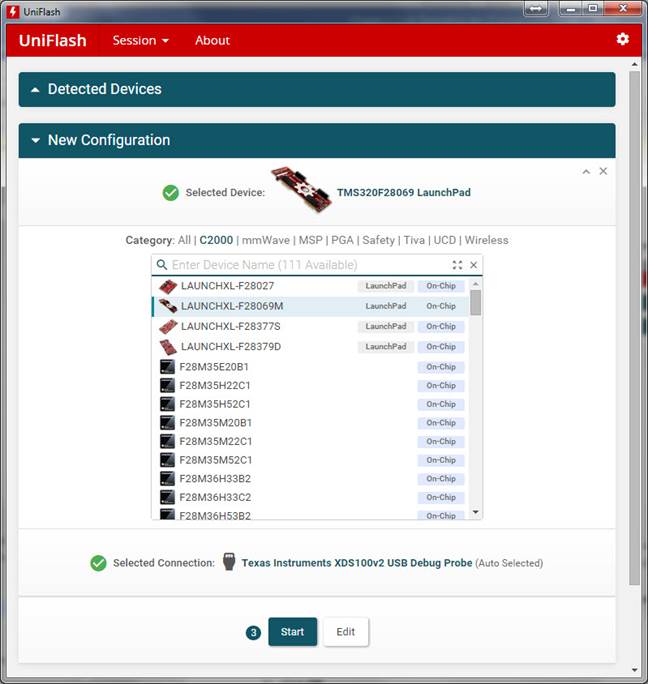648x684 pixels.
Task: Open the settings gear icon
Action: tap(623, 39)
